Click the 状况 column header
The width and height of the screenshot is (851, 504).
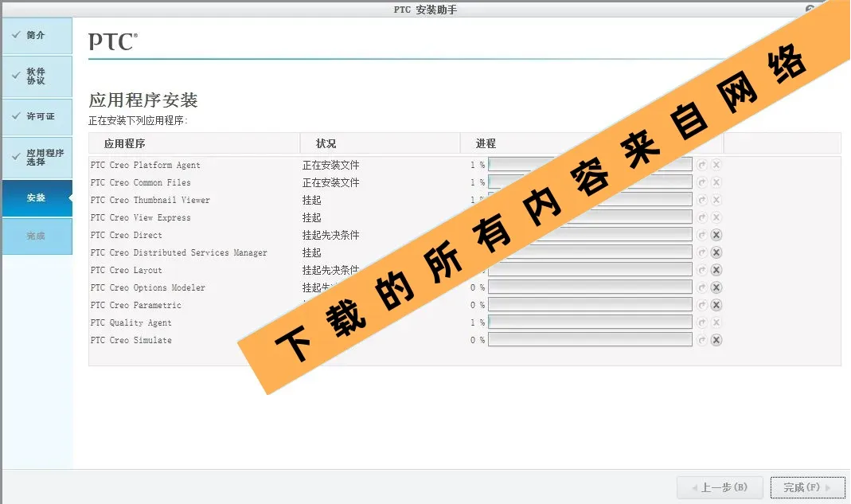[380, 143]
